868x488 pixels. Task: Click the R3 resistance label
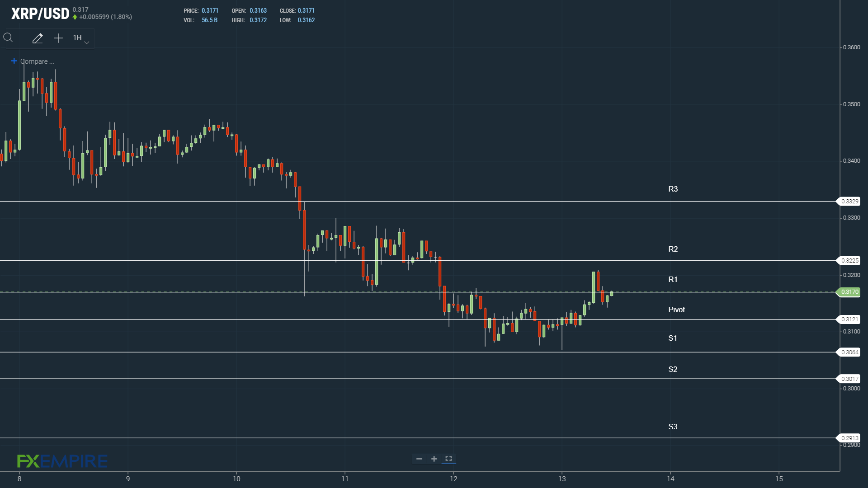[x=673, y=189]
